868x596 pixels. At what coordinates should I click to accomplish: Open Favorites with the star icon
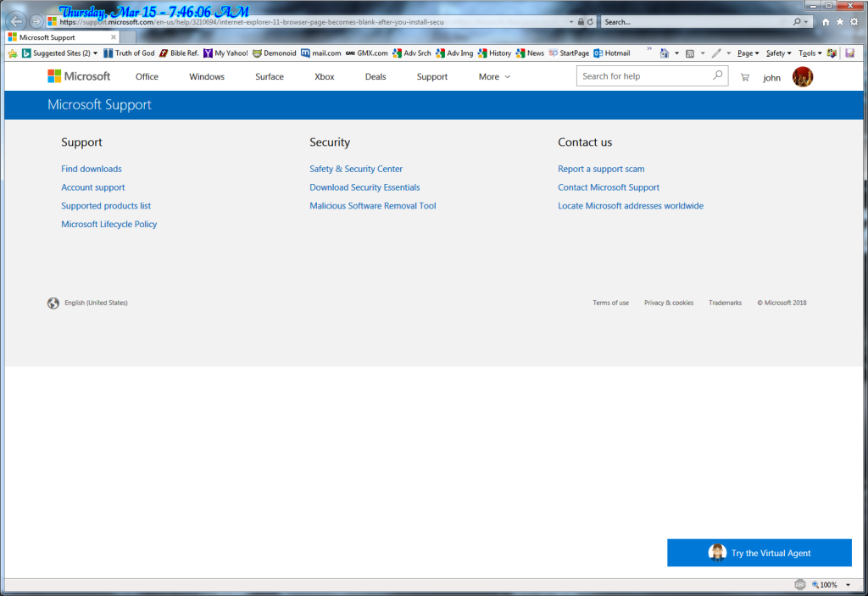point(840,21)
